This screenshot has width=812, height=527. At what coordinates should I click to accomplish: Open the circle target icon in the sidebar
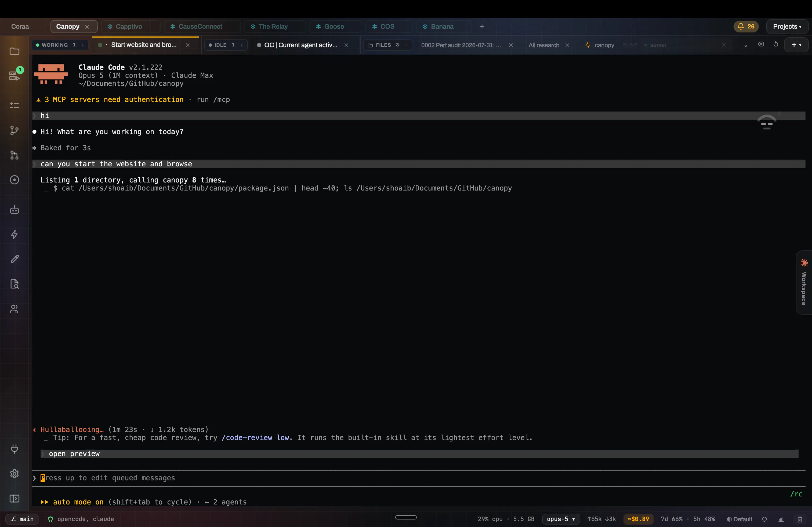[14, 180]
